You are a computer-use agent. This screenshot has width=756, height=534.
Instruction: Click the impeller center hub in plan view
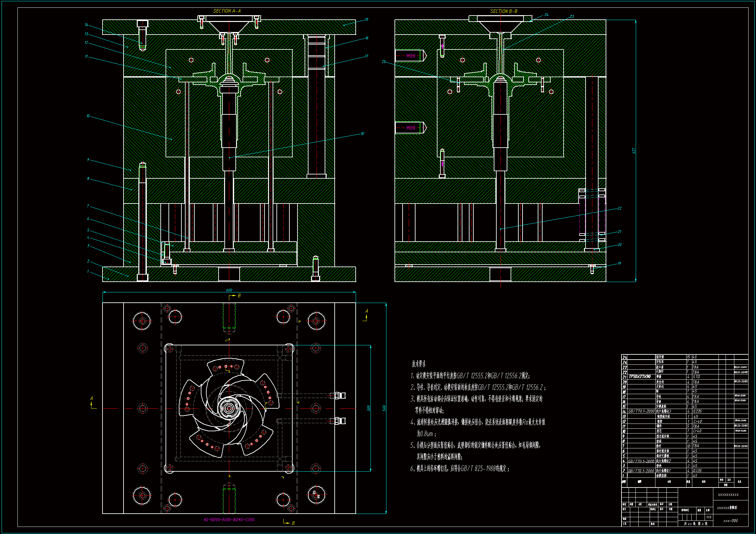point(229,408)
